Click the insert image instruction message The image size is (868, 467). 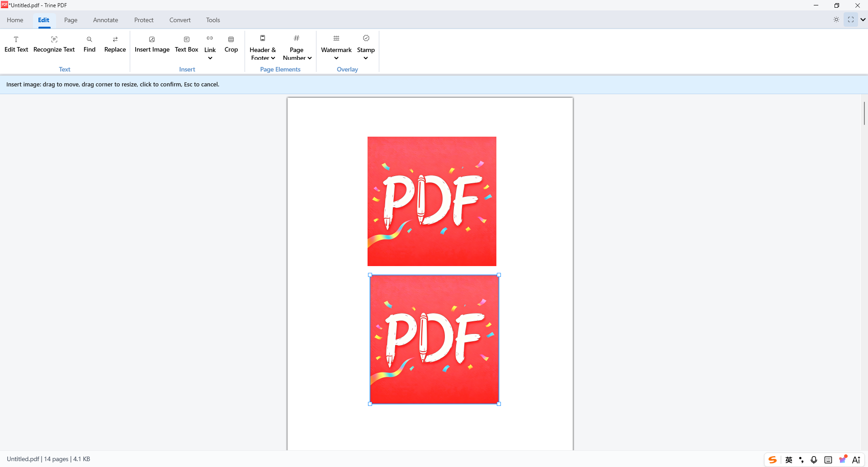pos(113,85)
